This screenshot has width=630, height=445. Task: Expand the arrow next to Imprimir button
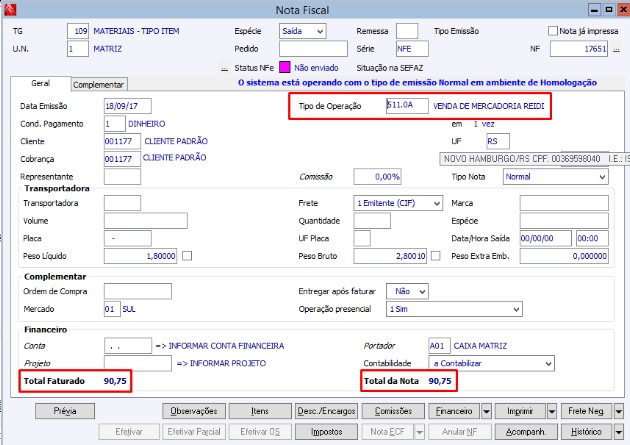tap(552, 411)
